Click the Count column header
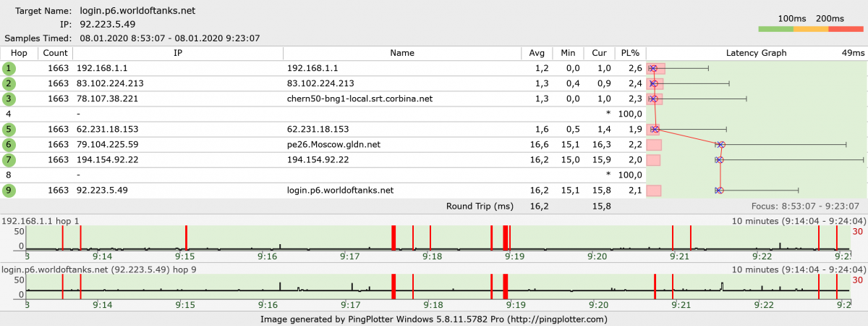This screenshot has height=326, width=868. [x=55, y=53]
